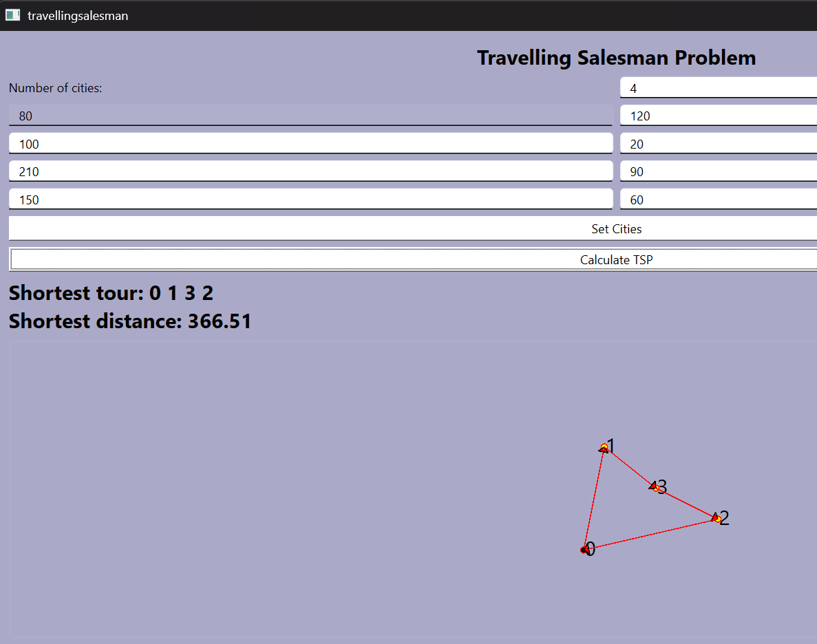
Task: Focus the input field containing 150
Action: tap(310, 199)
